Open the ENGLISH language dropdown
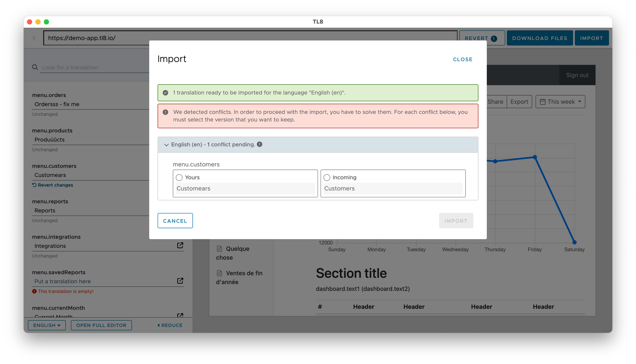This screenshot has width=636, height=364. tap(47, 325)
